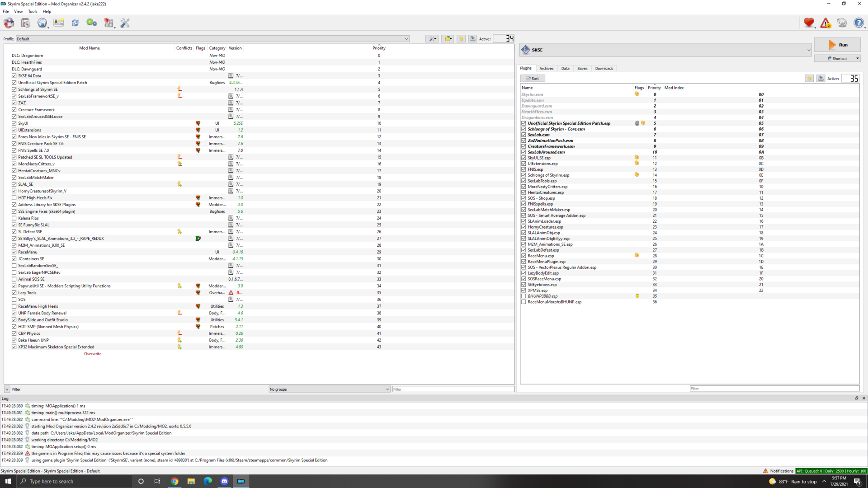The width and height of the screenshot is (868, 488).
Task: Enable the RaceMenuMorphsBHUNP.esp plugin
Action: coord(524,302)
